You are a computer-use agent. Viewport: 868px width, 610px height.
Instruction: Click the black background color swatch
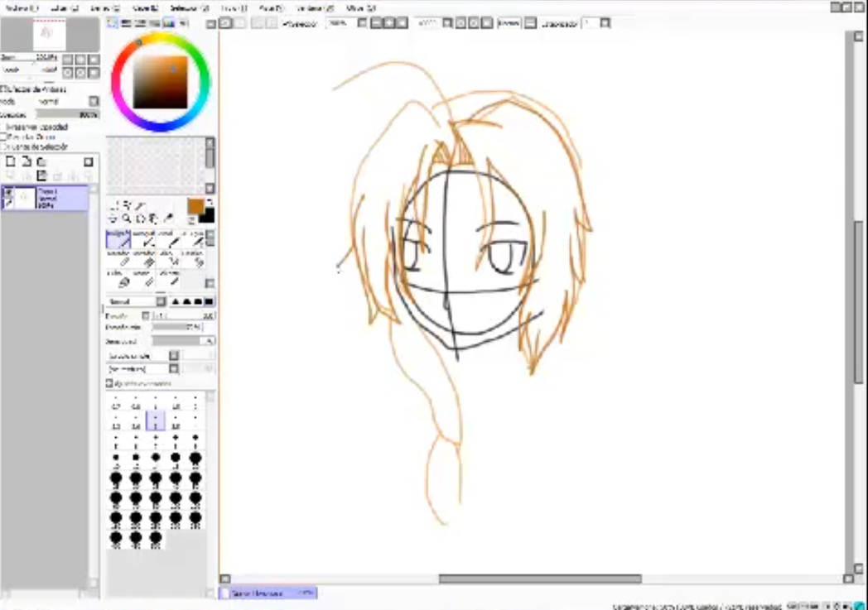point(208,216)
